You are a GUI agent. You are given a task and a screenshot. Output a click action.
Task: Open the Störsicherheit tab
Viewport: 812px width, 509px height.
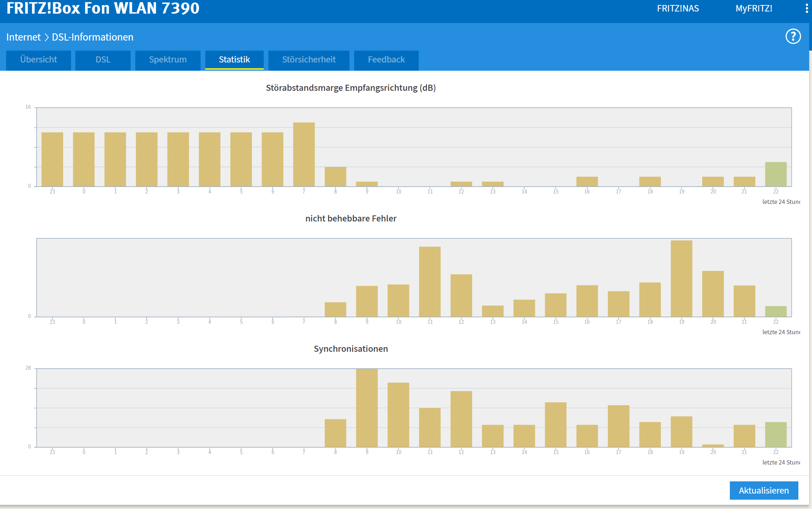309,60
